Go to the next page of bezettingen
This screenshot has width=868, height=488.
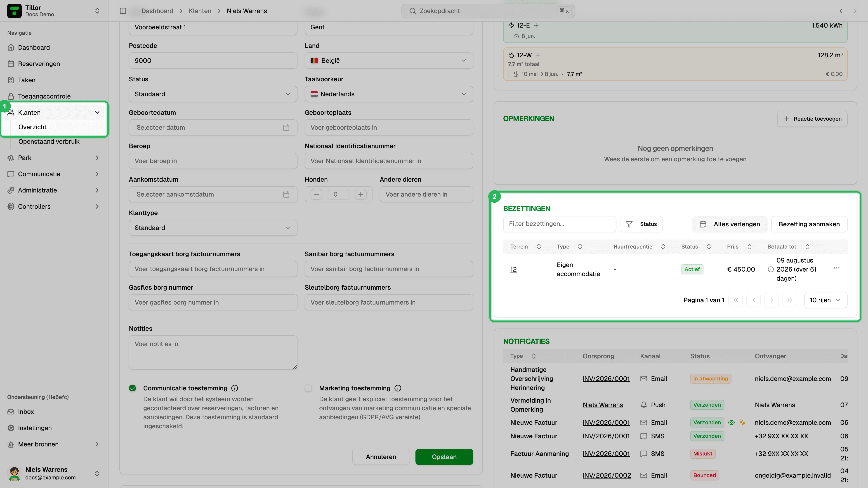772,300
